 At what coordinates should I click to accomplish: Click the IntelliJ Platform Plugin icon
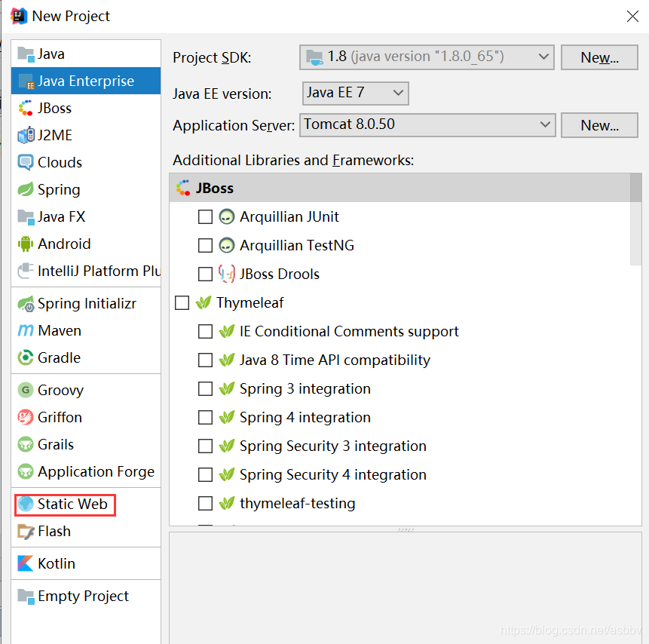click(26, 271)
